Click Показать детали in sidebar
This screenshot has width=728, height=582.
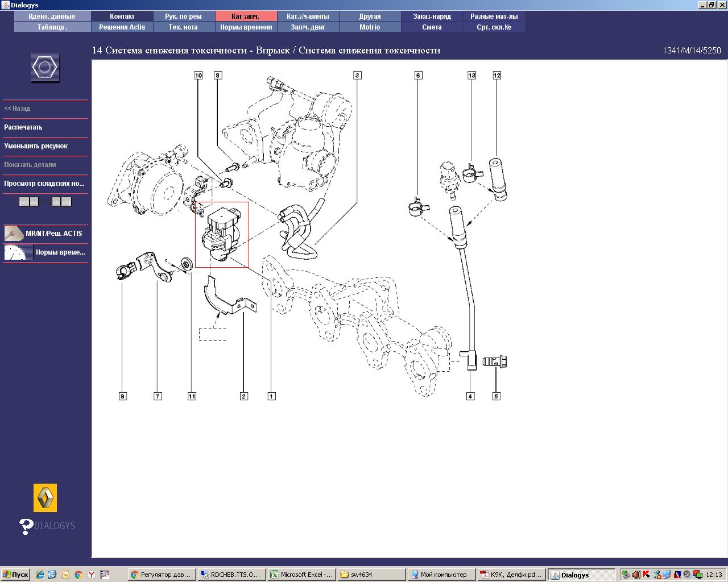click(30, 165)
